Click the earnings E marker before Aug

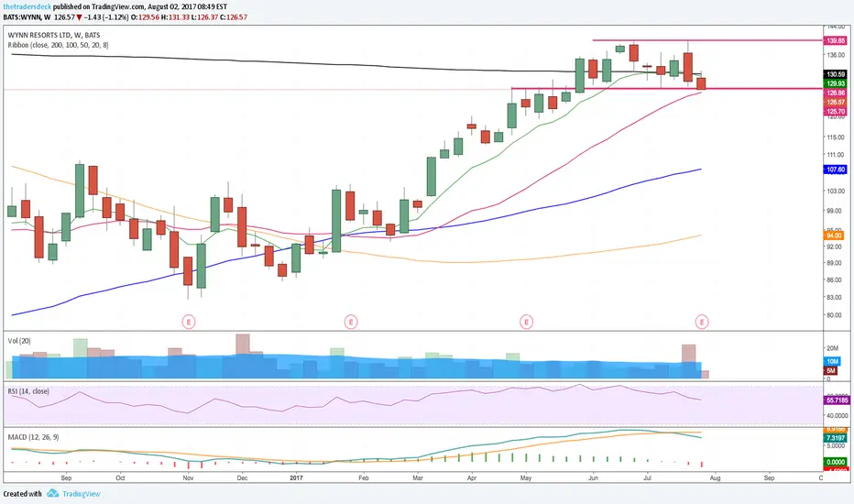702,322
